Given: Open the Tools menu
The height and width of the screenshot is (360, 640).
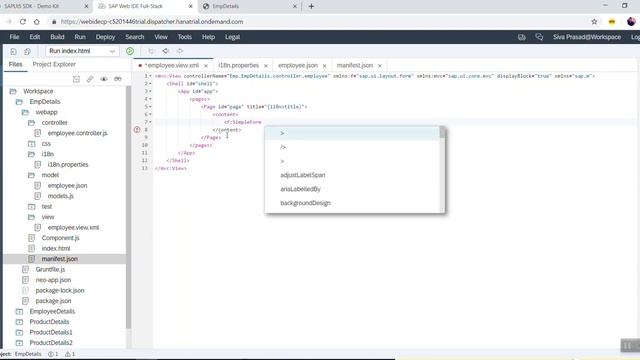Looking at the screenshot, I should point(184,37).
